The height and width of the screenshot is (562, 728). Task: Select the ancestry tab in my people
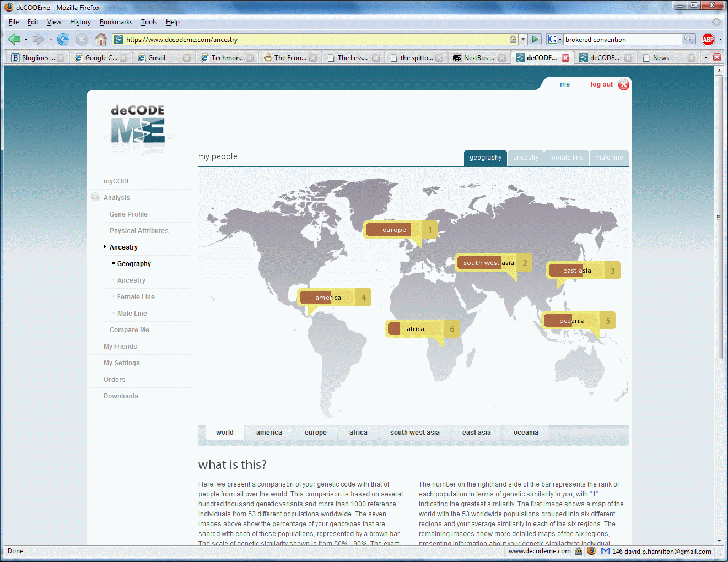[526, 158]
